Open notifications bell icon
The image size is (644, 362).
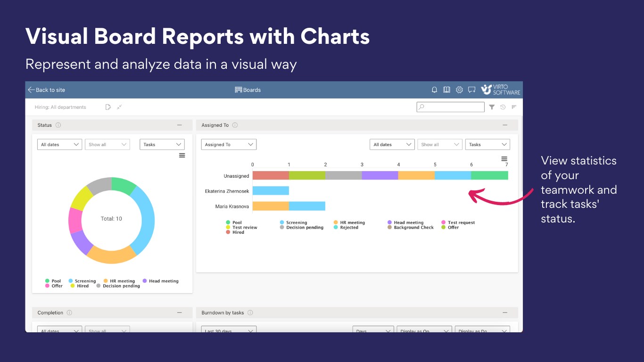pos(435,90)
